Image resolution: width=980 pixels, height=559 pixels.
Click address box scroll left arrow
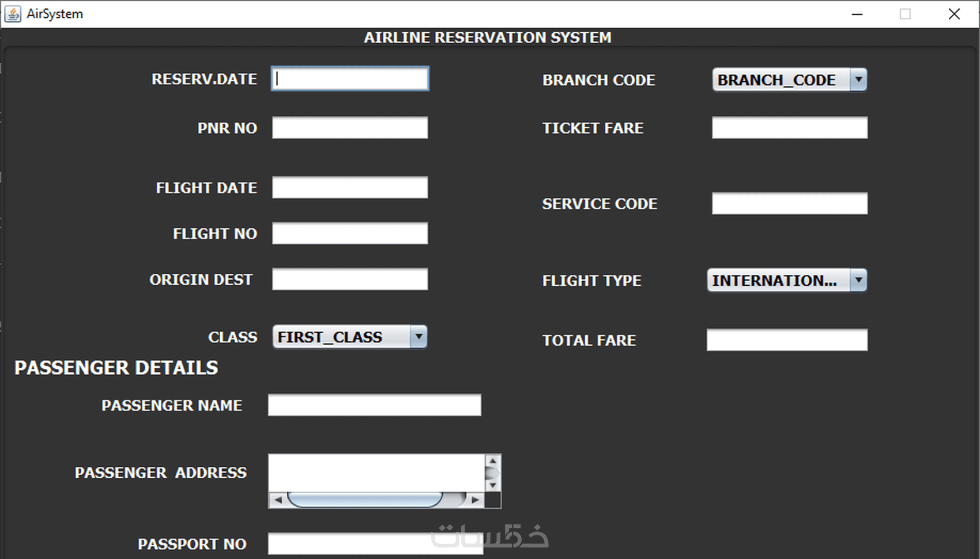click(x=278, y=500)
